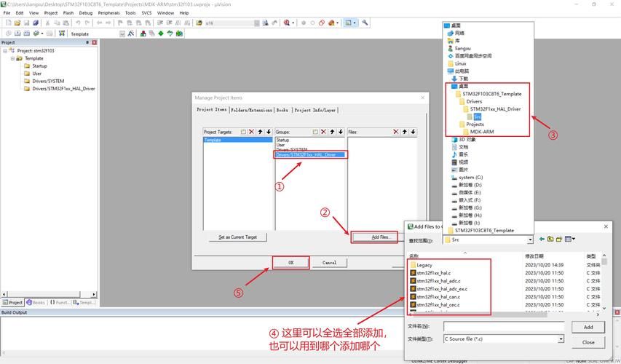This screenshot has width=621, height=364.
Task: Click the file name input field
Action: point(503,327)
